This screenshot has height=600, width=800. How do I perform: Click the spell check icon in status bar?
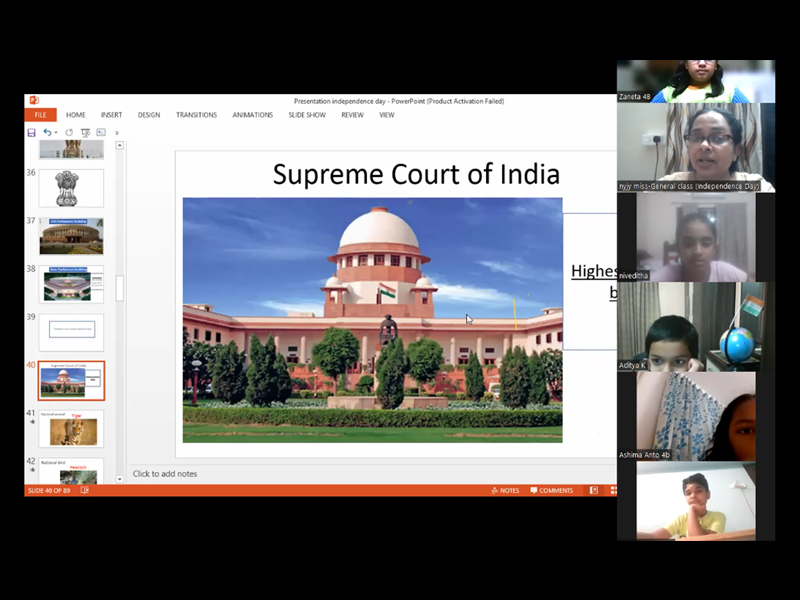pos(84,490)
